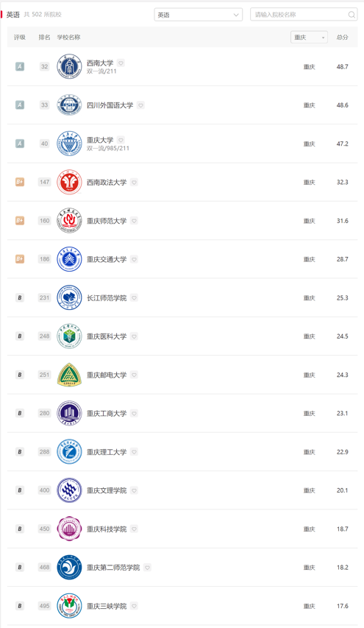
Task: Toggle favorite heart for 重庆第二师范学院
Action: coord(147,568)
